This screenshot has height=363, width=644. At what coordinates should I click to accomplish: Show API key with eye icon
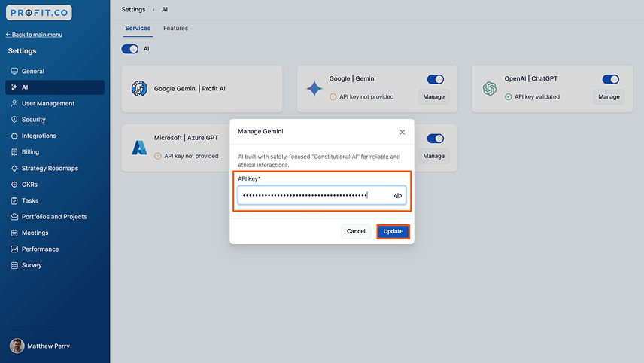tap(397, 196)
